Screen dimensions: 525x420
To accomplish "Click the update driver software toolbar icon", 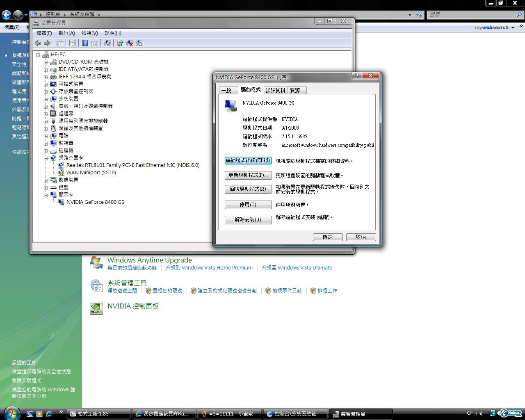I will coord(120,43).
